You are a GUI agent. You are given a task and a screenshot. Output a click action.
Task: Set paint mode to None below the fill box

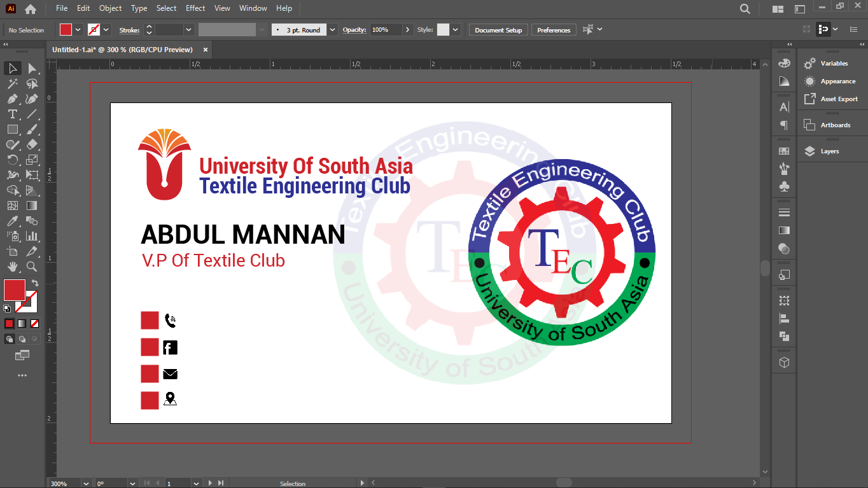pos(34,323)
